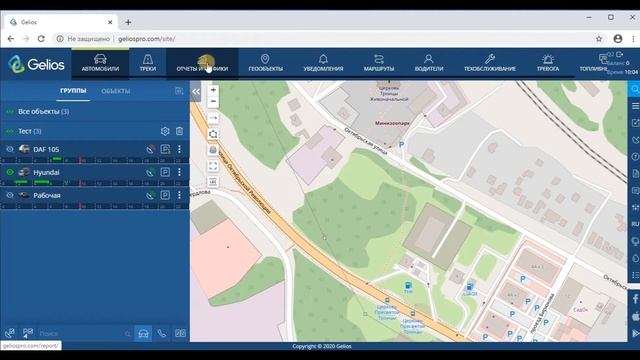Toggle map fullscreen mode

[213, 166]
